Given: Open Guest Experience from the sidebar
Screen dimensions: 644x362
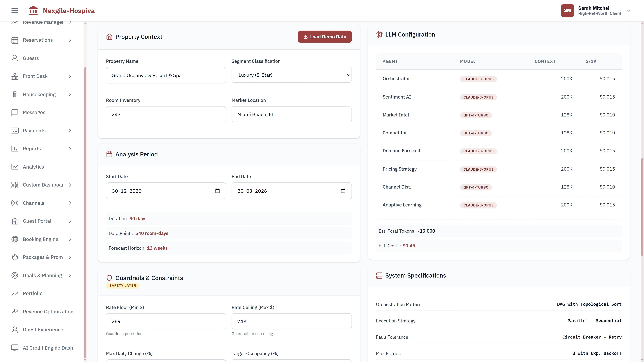Looking at the screenshot, I should (43, 329).
